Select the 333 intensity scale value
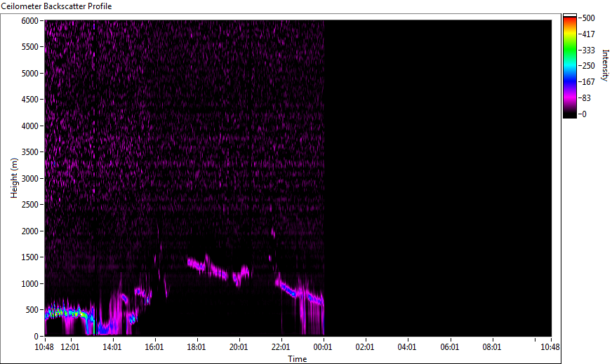 pos(588,50)
